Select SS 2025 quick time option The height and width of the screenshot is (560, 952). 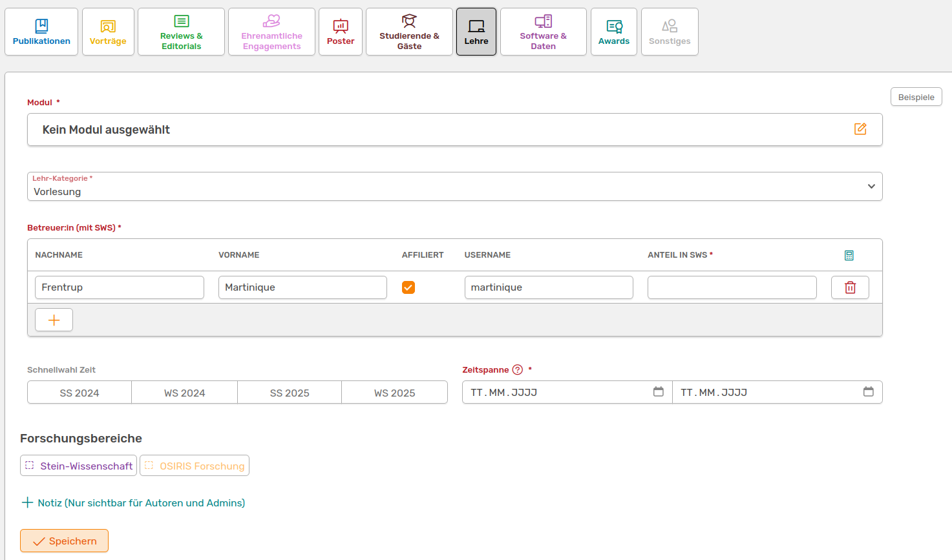click(289, 393)
